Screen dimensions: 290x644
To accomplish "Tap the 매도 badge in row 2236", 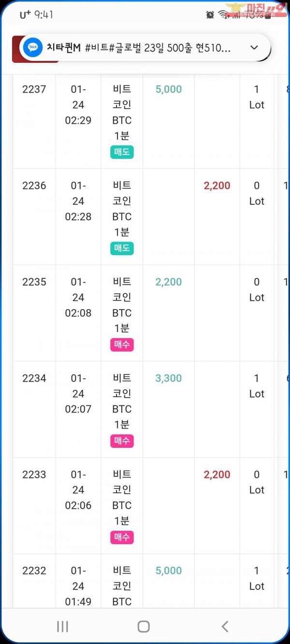I will [122, 248].
